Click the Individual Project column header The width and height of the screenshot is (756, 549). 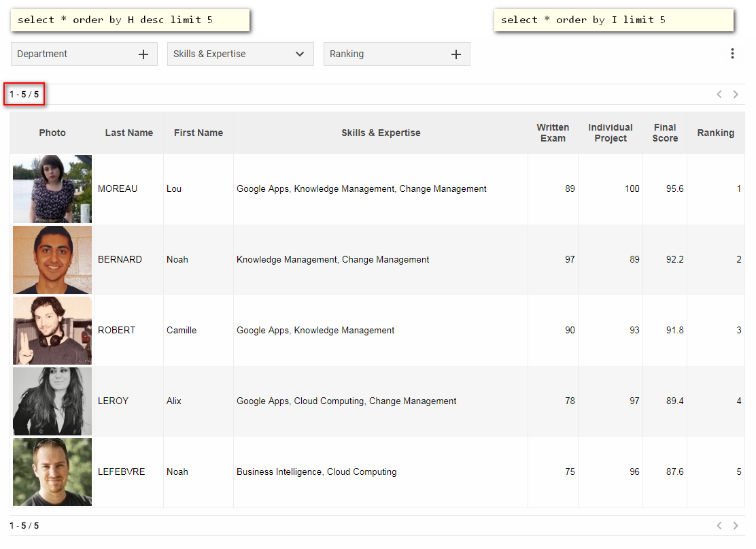coord(610,133)
